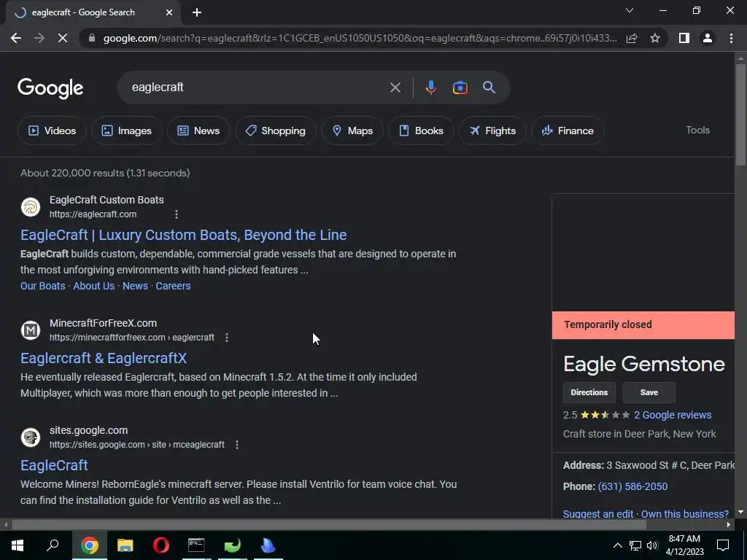The width and height of the screenshot is (747, 560).
Task: Open more options for sites.google.com result
Action: 237,445
